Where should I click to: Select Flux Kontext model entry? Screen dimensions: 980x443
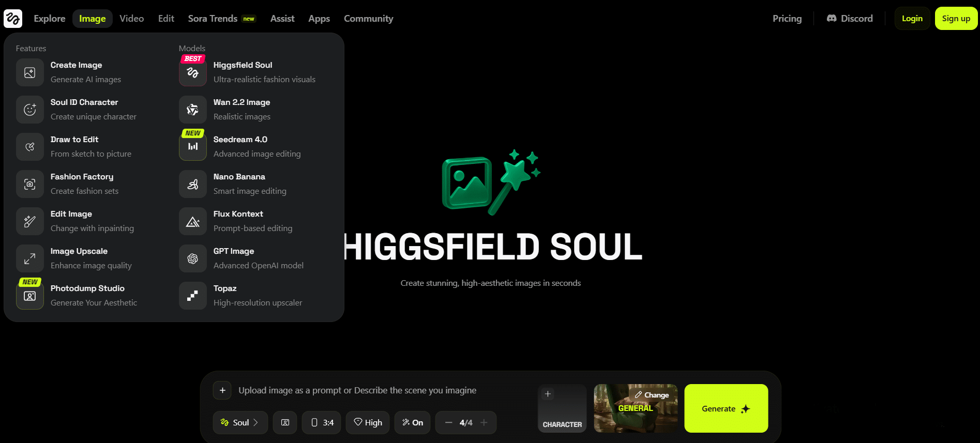pos(255,221)
